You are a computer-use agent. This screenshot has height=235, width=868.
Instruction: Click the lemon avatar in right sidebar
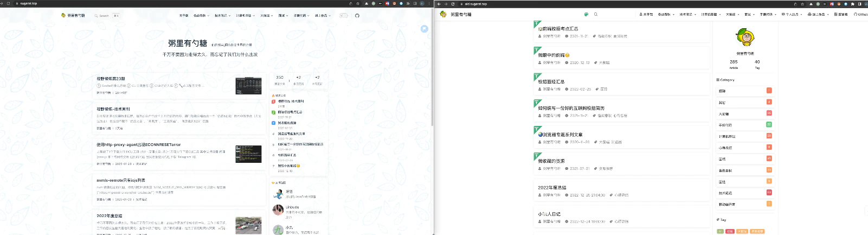coord(745,37)
